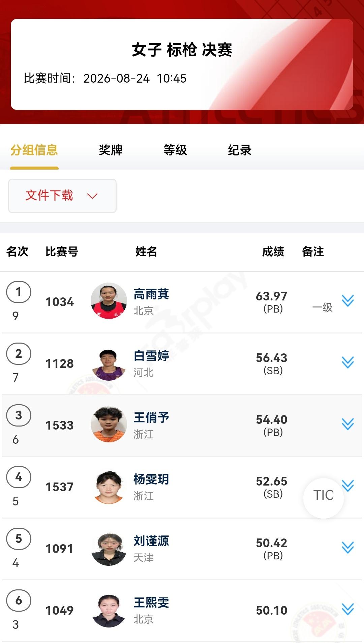Expand details for 白雪婷's result row
Screen dimensions: 364x643
(x=347, y=362)
